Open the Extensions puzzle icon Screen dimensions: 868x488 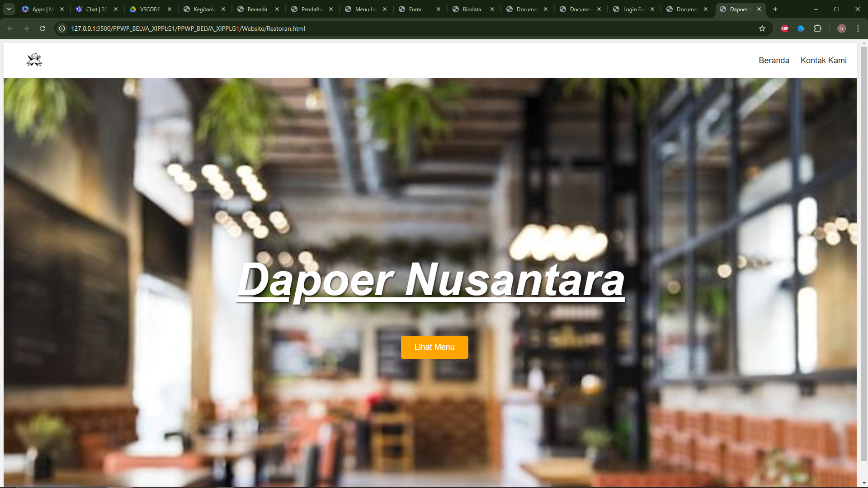pos(817,28)
